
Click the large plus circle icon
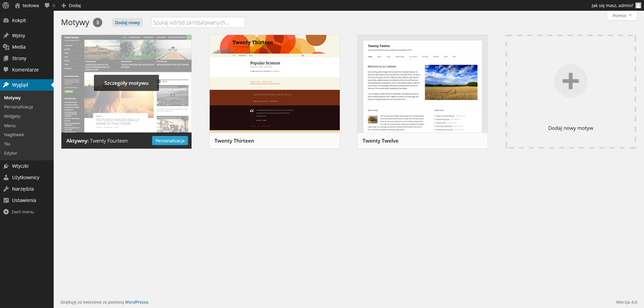point(570,81)
